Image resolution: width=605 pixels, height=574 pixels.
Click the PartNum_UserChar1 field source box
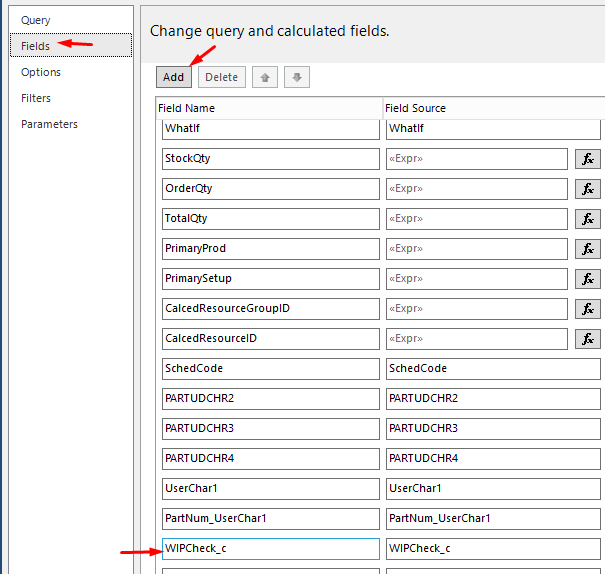pyautogui.click(x=493, y=519)
